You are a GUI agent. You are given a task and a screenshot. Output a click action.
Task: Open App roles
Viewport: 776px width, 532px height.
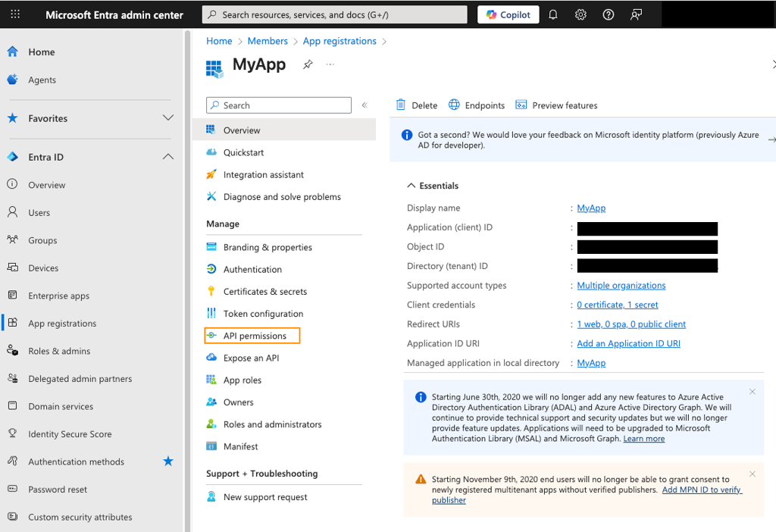point(242,380)
